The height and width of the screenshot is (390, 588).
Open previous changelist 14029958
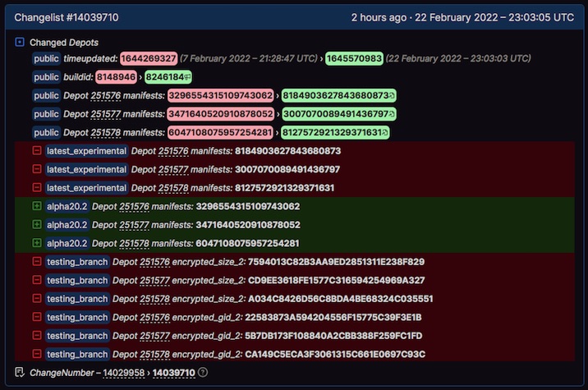pyautogui.click(x=125, y=373)
